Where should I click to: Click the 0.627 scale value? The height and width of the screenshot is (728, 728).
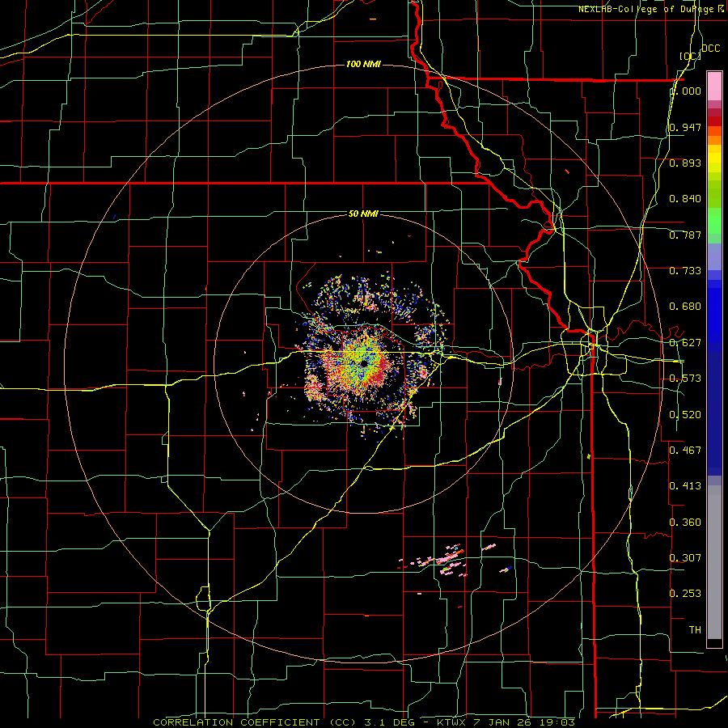pos(685,343)
